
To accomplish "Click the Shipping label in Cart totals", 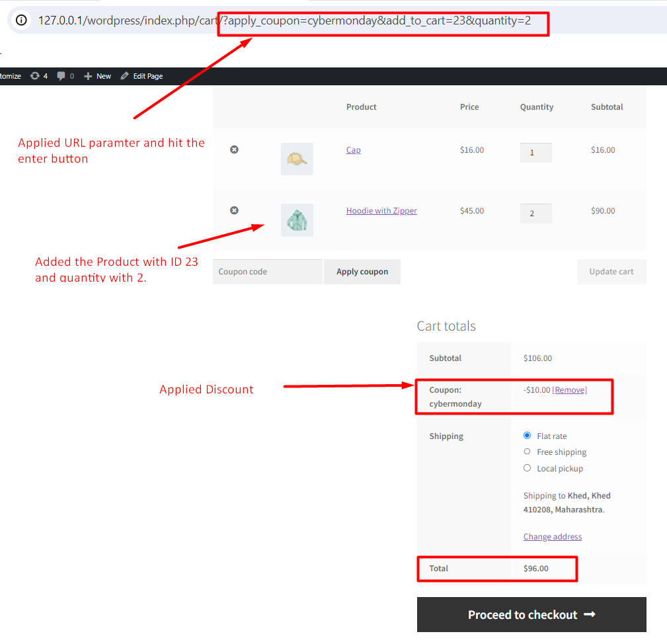I will click(446, 436).
